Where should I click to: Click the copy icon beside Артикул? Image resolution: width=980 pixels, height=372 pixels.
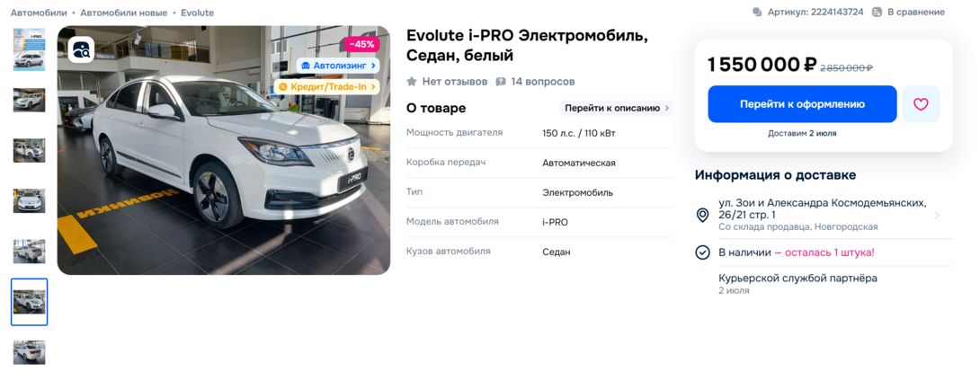(757, 12)
